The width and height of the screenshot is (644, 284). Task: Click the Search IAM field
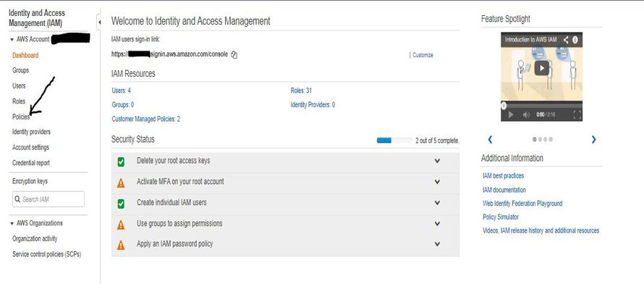[x=48, y=199]
